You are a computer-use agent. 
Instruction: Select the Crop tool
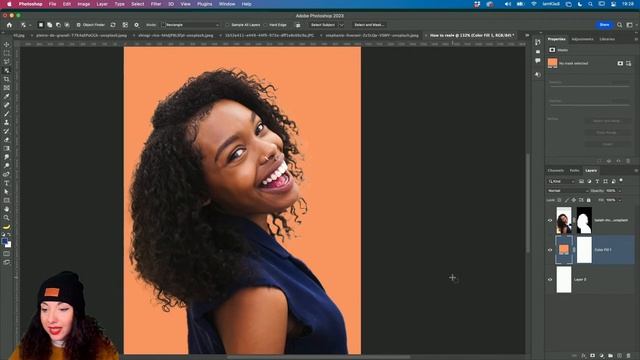[x=7, y=79]
